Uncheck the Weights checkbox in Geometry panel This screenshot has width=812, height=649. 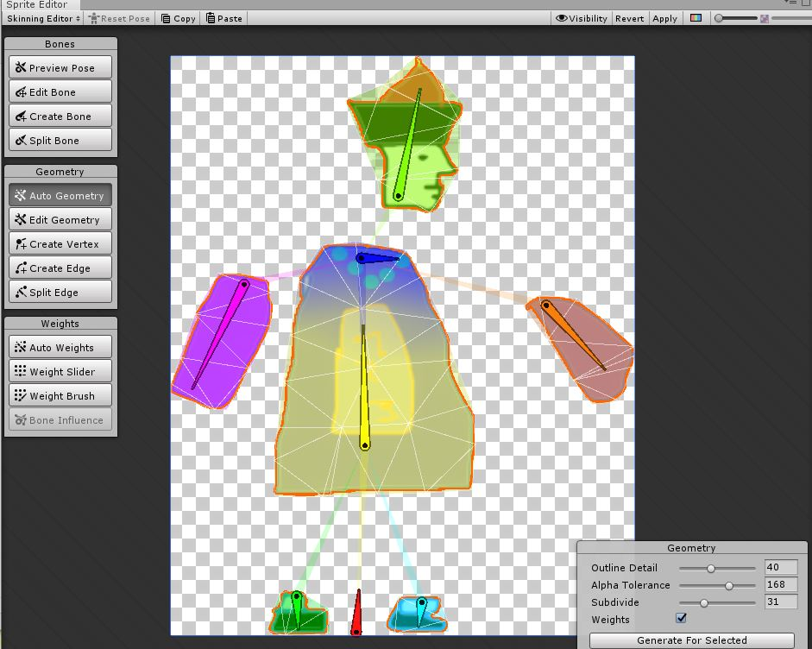tap(681, 618)
